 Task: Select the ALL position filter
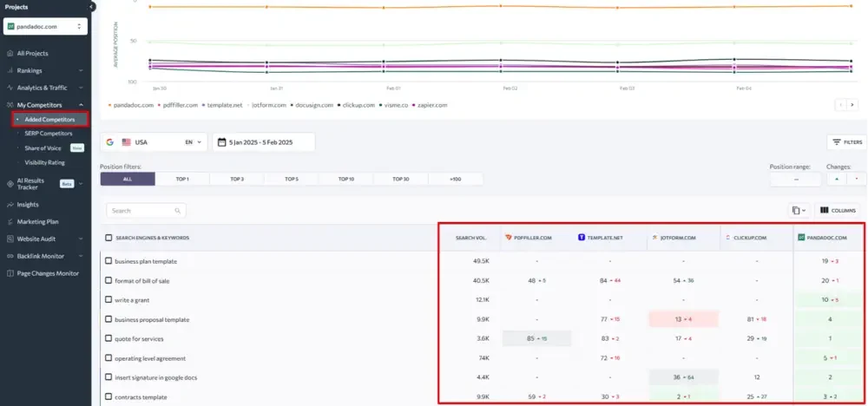click(128, 180)
